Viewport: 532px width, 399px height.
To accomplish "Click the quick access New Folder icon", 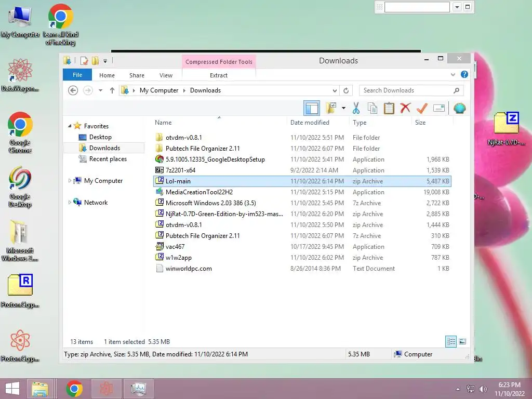I will click(96, 61).
